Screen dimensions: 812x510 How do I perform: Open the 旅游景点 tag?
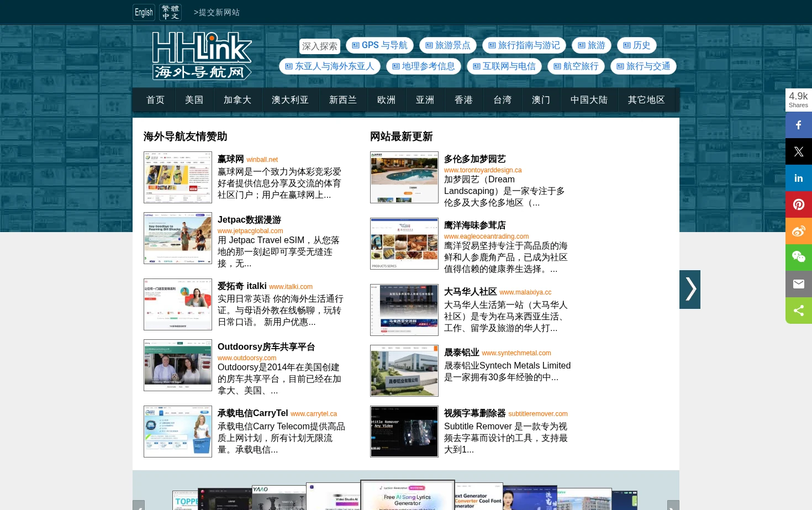[x=448, y=45]
